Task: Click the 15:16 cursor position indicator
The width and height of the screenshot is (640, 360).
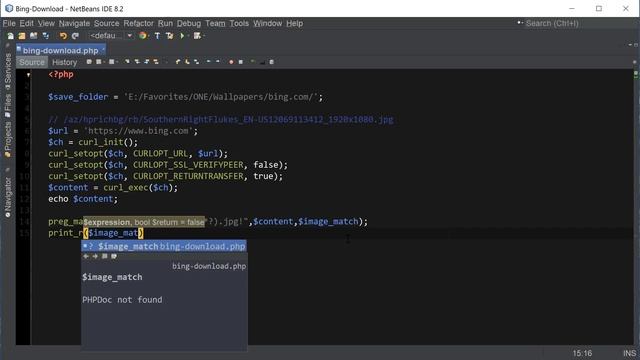Action: tap(582, 353)
